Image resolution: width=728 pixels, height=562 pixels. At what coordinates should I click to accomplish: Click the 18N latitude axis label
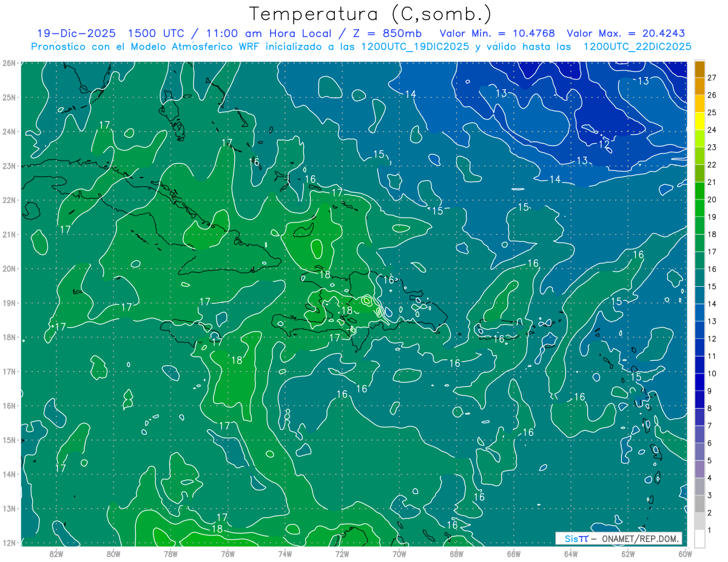[x=8, y=337]
